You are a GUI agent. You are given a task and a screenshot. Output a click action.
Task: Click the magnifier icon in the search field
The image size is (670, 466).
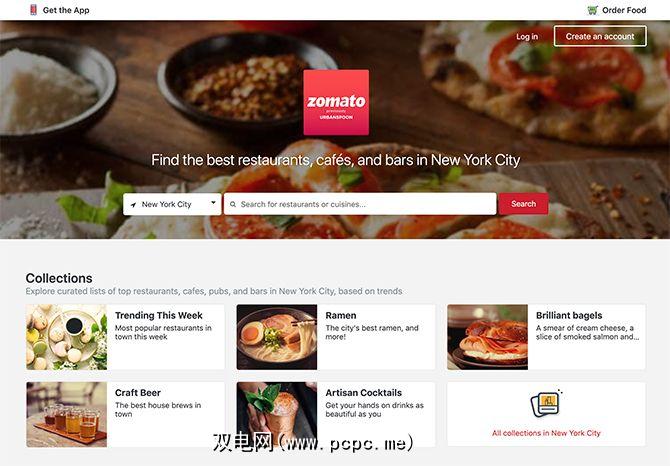pyautogui.click(x=233, y=205)
